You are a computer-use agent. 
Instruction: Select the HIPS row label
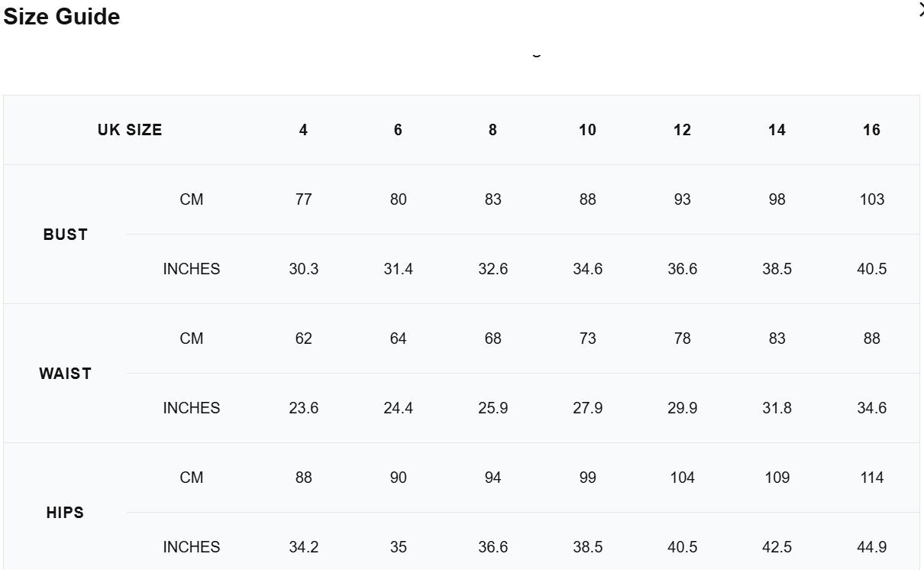pos(65,513)
